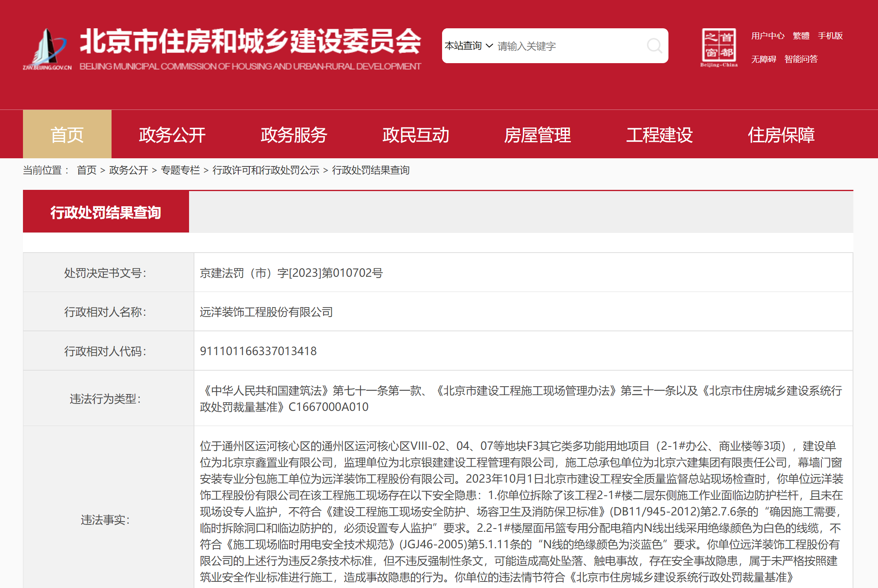The width and height of the screenshot is (878, 588).
Task: Click the 无障碍 accessibility option
Action: [x=763, y=59]
